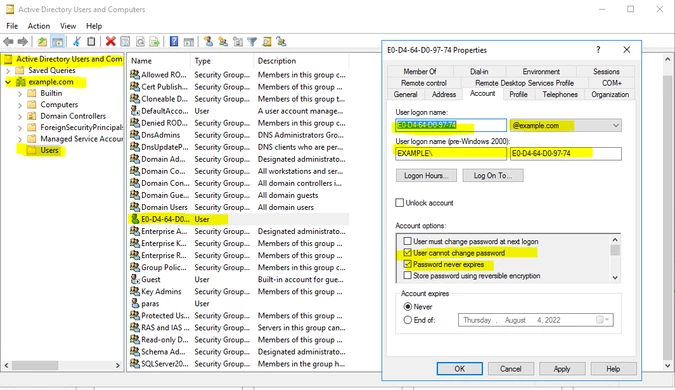Viewport: 675px width, 390px height.
Task: Click the Logon Hours button
Action: (426, 176)
